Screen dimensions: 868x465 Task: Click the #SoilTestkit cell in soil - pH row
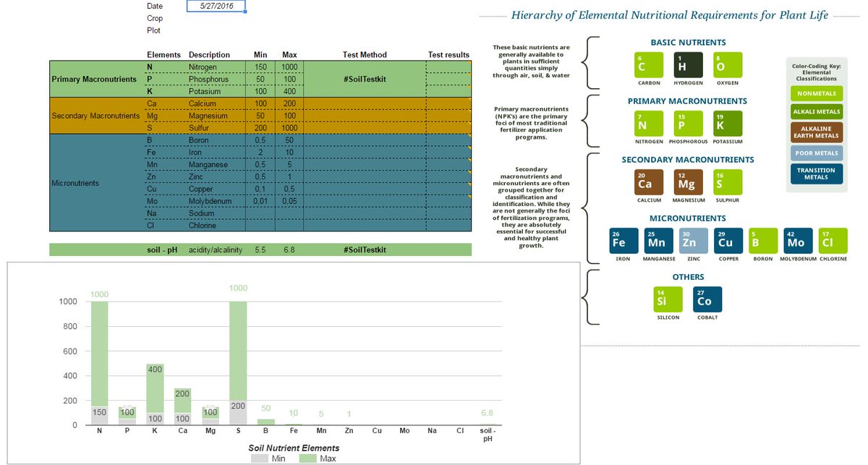pos(365,249)
